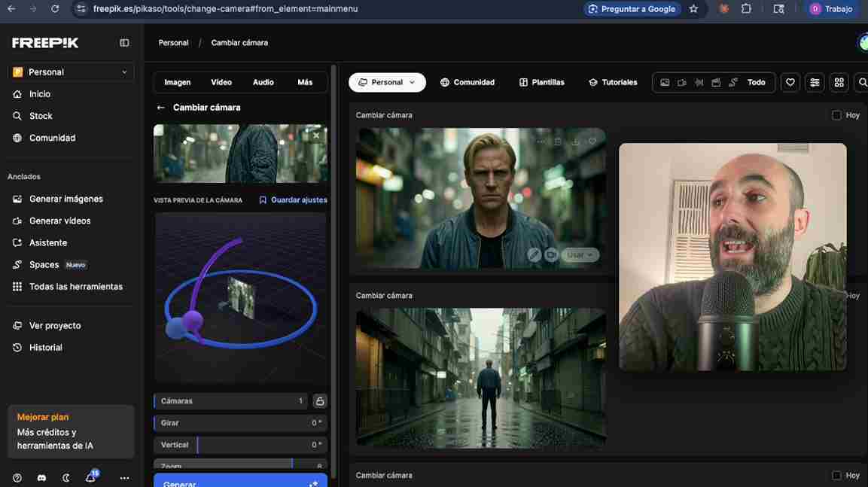Open the Personal dropdown in the gallery toolbar

click(x=387, y=82)
